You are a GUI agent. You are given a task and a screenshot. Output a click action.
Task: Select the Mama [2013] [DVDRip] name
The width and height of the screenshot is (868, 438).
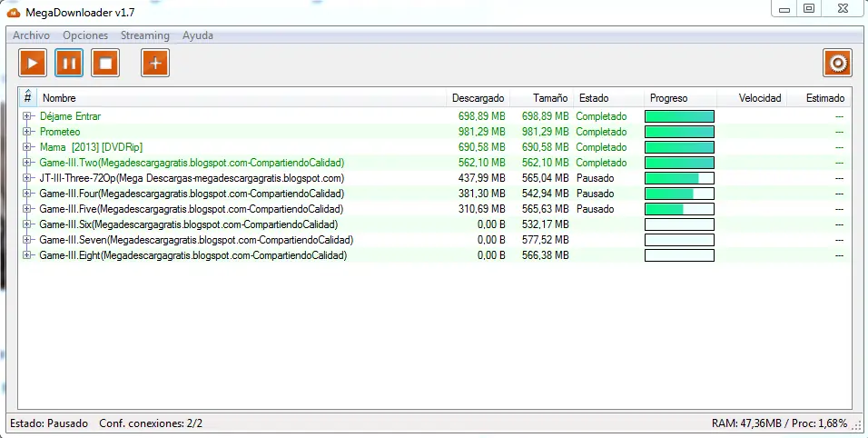(92, 147)
